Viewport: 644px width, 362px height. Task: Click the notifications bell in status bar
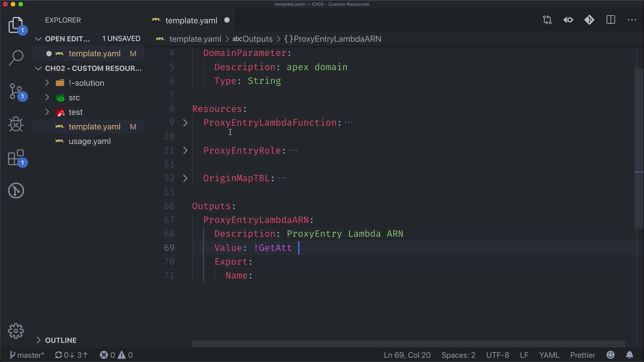(x=630, y=355)
